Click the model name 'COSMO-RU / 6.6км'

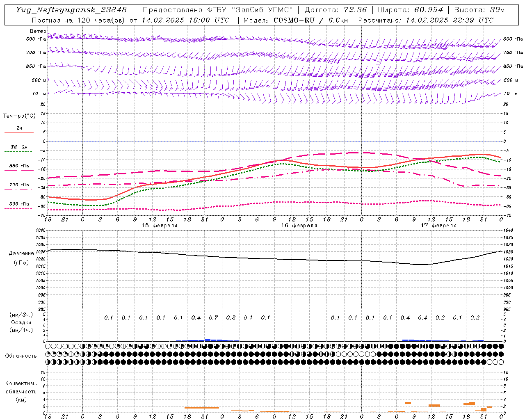pos(310,20)
